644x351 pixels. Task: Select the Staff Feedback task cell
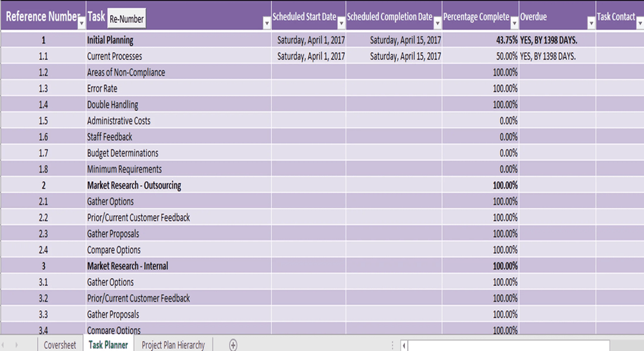click(x=179, y=137)
